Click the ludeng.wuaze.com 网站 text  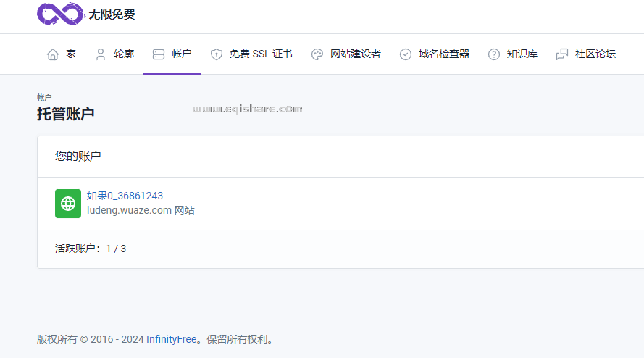pos(141,210)
